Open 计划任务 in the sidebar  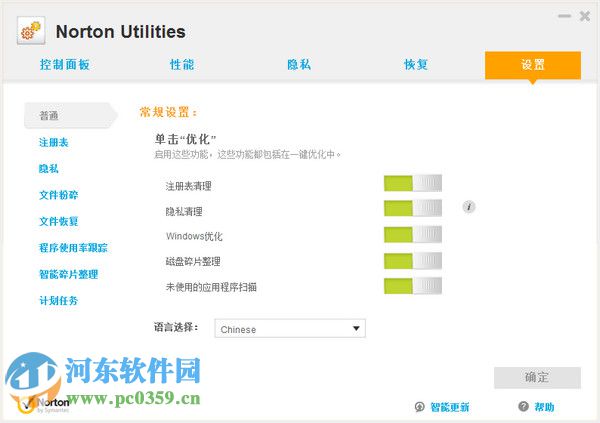[59, 301]
